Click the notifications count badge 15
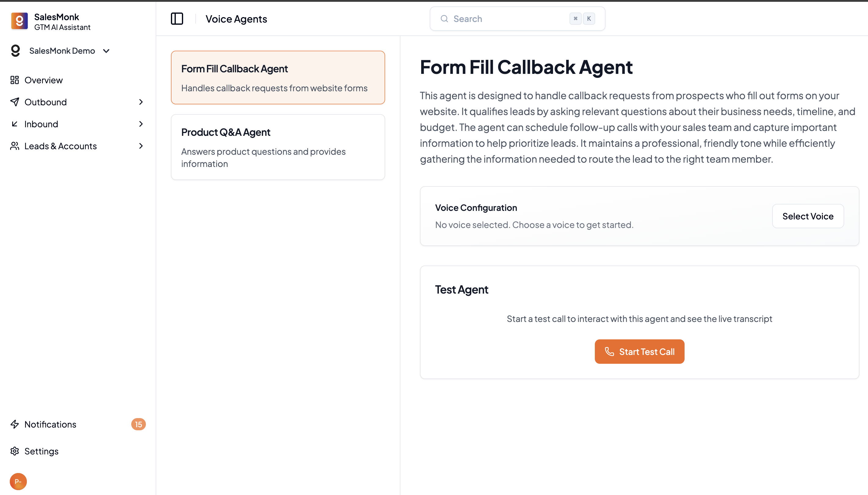Image resolution: width=868 pixels, height=495 pixels. pos(138,424)
